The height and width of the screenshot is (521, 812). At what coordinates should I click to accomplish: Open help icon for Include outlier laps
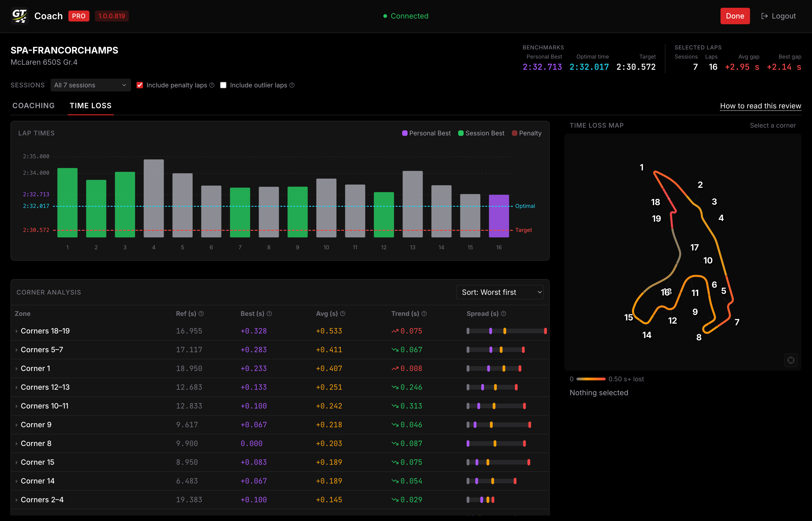point(292,85)
